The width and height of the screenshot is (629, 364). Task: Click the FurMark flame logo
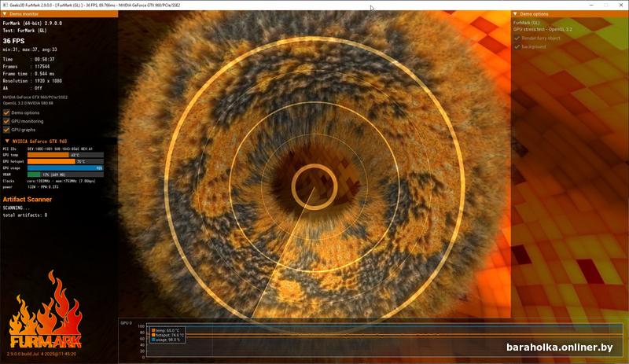click(x=46, y=309)
